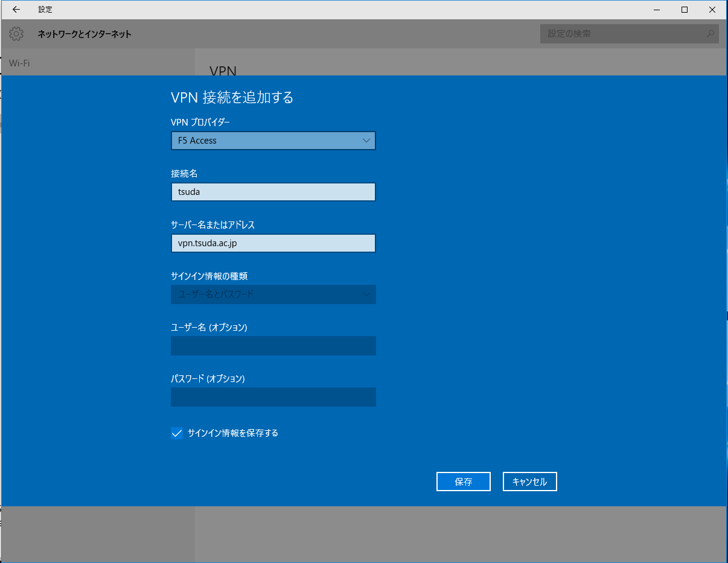Click the server address field vpn.tsuda.ac.jp
Screen dimensions: 728x563
tap(273, 243)
